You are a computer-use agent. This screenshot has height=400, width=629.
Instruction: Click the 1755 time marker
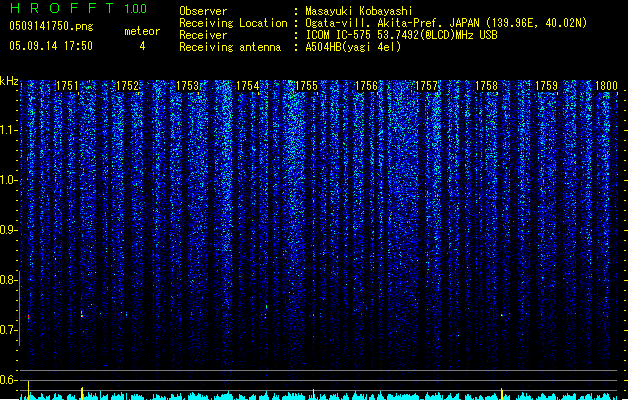coord(306,86)
